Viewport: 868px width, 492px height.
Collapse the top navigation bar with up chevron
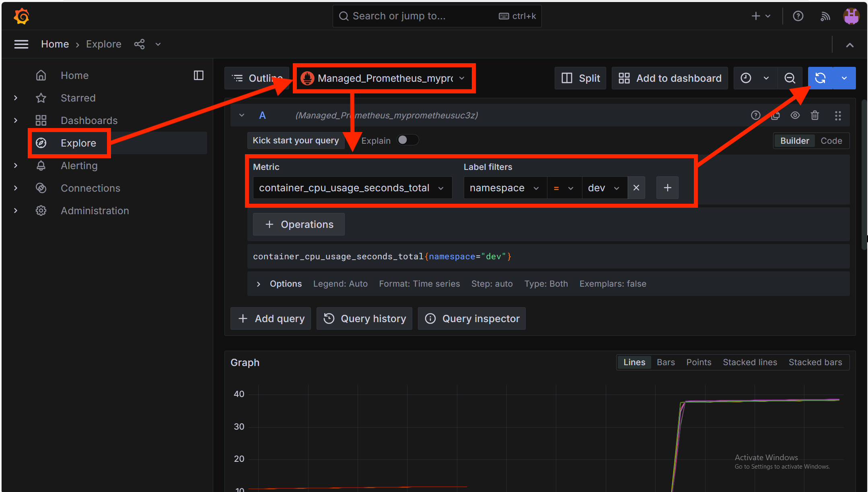[849, 45]
